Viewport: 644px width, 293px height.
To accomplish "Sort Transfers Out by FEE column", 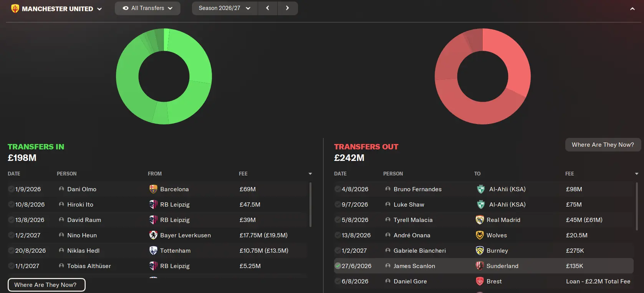I will (570, 174).
